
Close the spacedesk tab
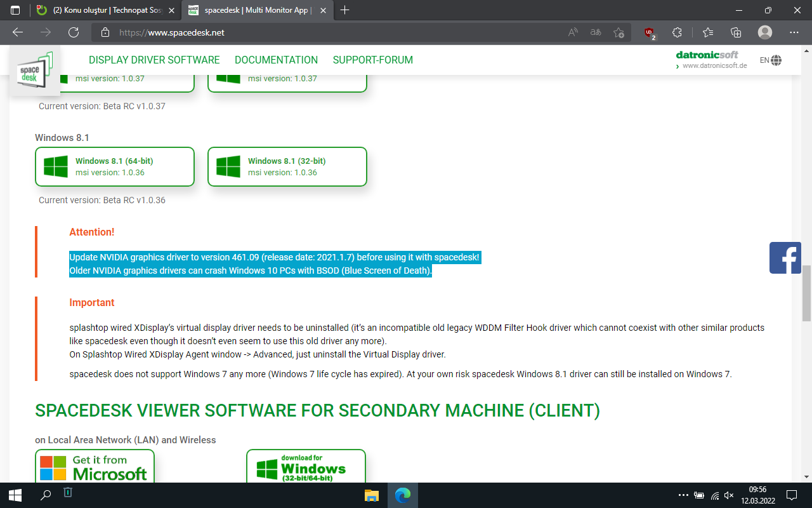[323, 10]
